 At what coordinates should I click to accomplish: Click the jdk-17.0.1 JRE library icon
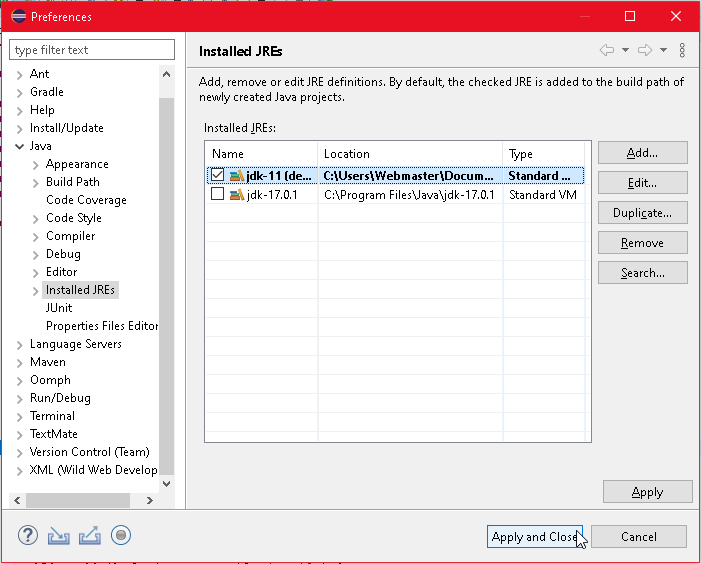236,195
